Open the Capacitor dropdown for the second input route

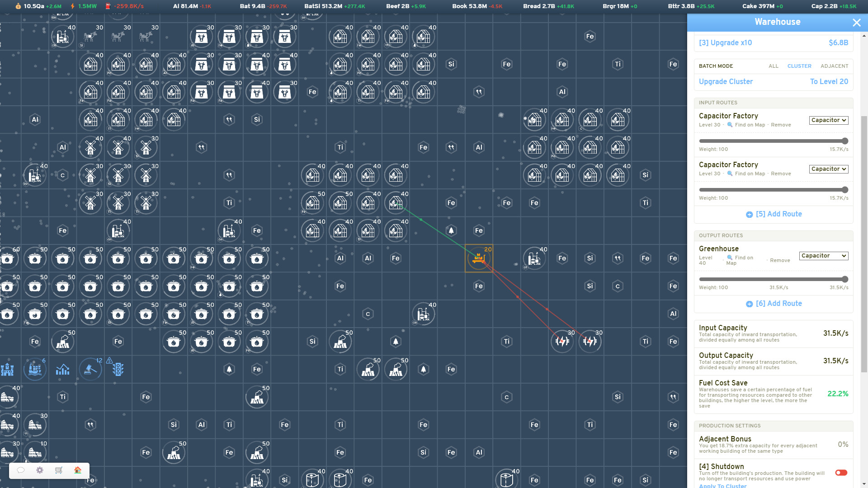(829, 169)
